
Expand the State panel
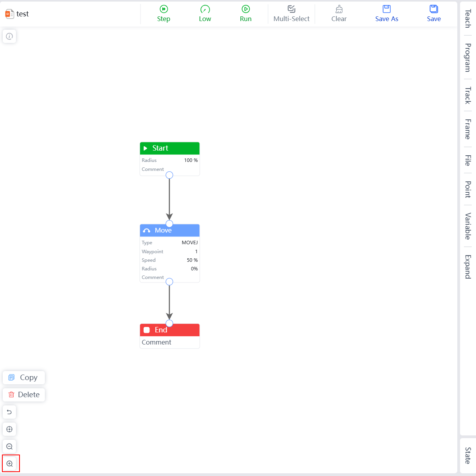point(468,455)
